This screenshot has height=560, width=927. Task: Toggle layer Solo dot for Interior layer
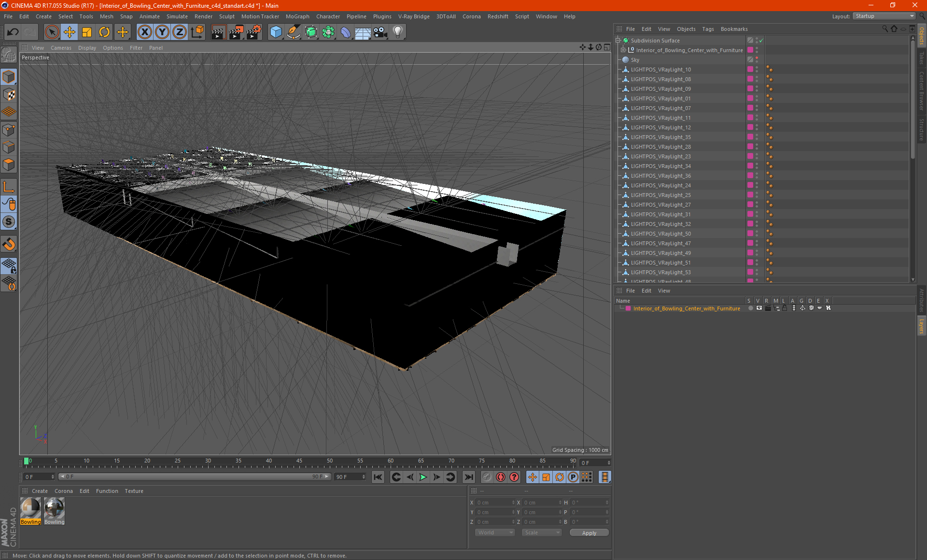coord(750,308)
